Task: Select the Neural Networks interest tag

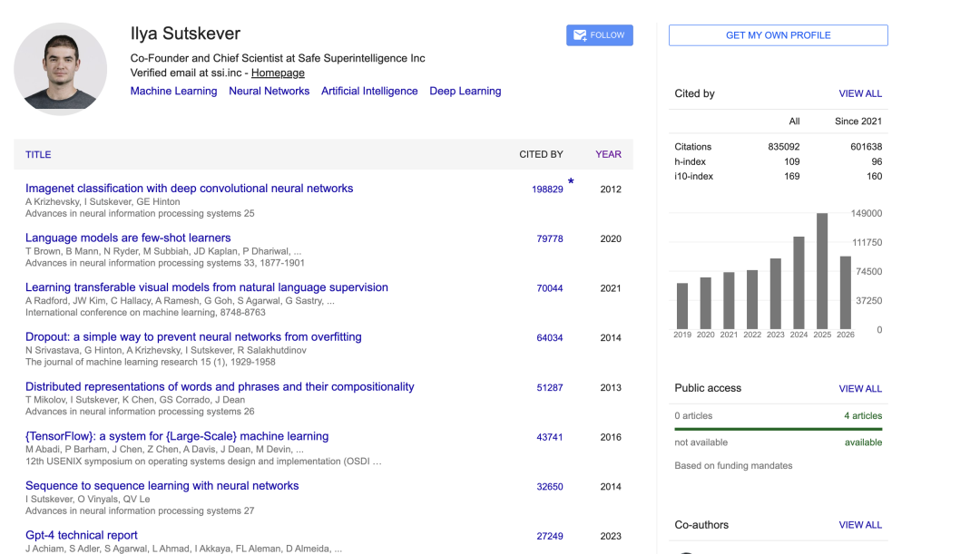Action: 269,92
